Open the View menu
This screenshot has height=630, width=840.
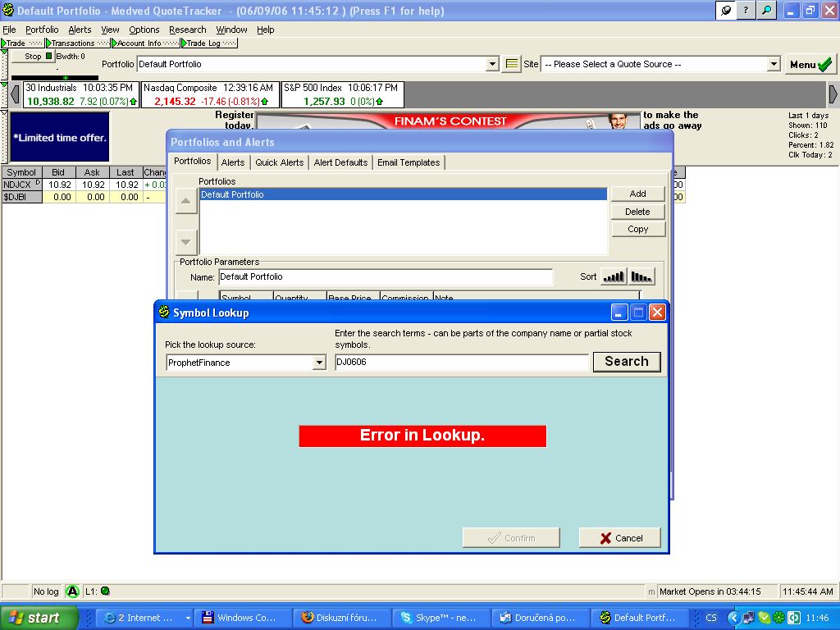coord(110,30)
